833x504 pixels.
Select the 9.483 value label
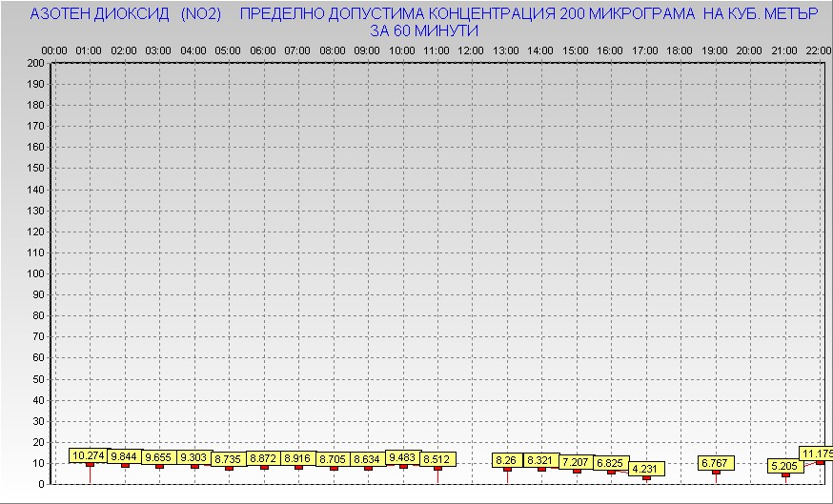point(403,457)
